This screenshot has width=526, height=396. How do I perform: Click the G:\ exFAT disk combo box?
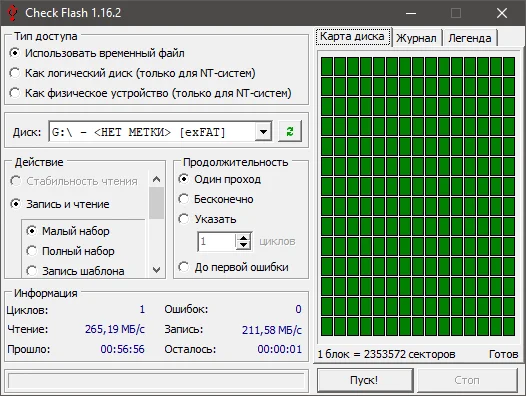pyautogui.click(x=160, y=132)
